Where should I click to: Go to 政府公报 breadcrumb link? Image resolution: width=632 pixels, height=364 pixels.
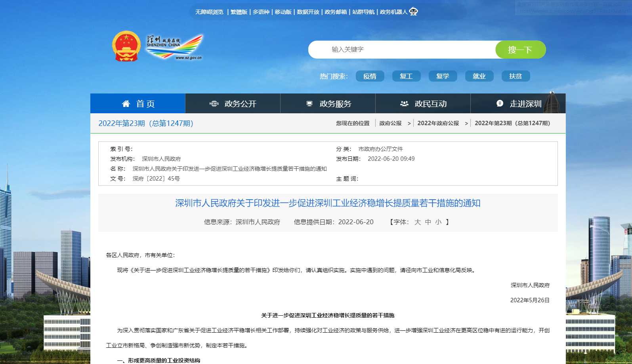(390, 123)
